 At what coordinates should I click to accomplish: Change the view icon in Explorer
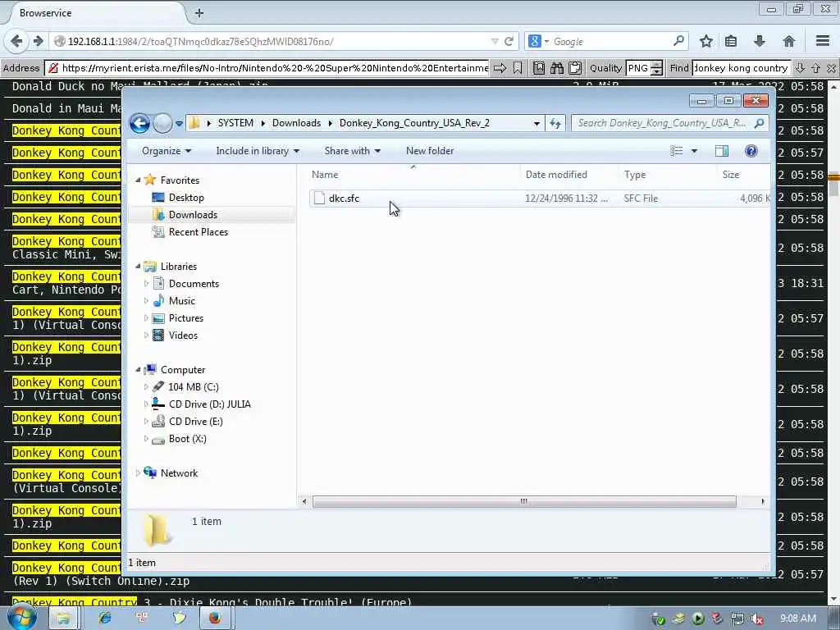point(677,151)
